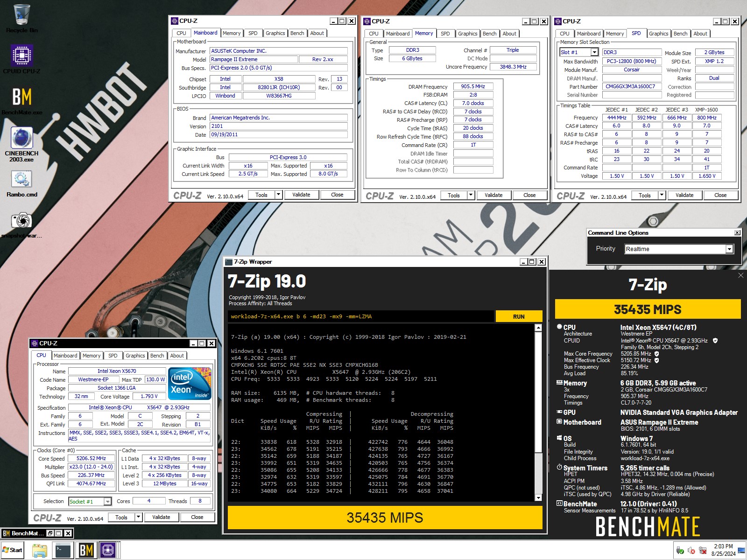This screenshot has width=747, height=560.
Task: Launch CPUID CPU-Z from the desktop
Action: [x=21, y=59]
